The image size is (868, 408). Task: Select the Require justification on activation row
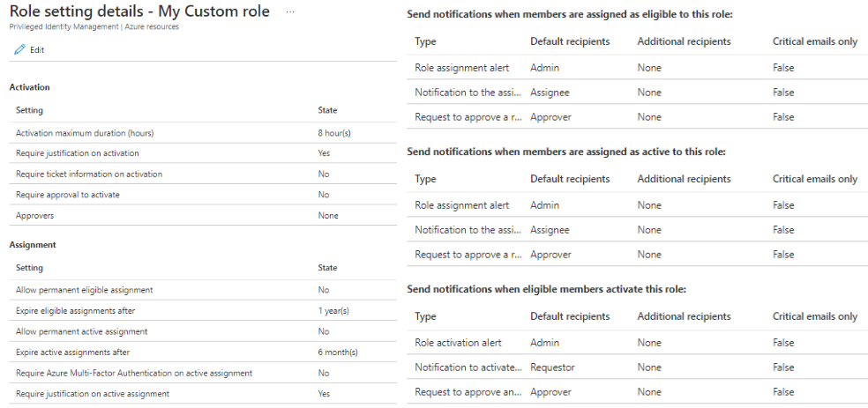pos(77,153)
